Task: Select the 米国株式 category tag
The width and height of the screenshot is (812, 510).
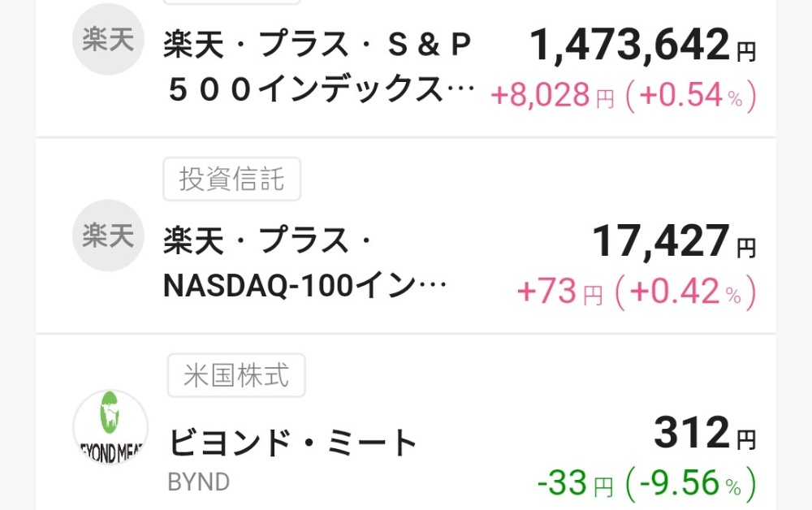Action: [x=236, y=375]
